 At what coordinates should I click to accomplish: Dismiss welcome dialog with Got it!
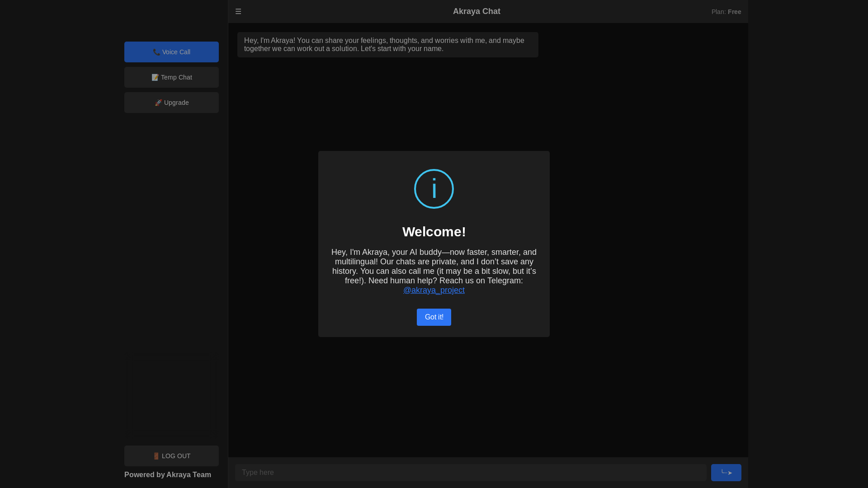[x=434, y=317]
